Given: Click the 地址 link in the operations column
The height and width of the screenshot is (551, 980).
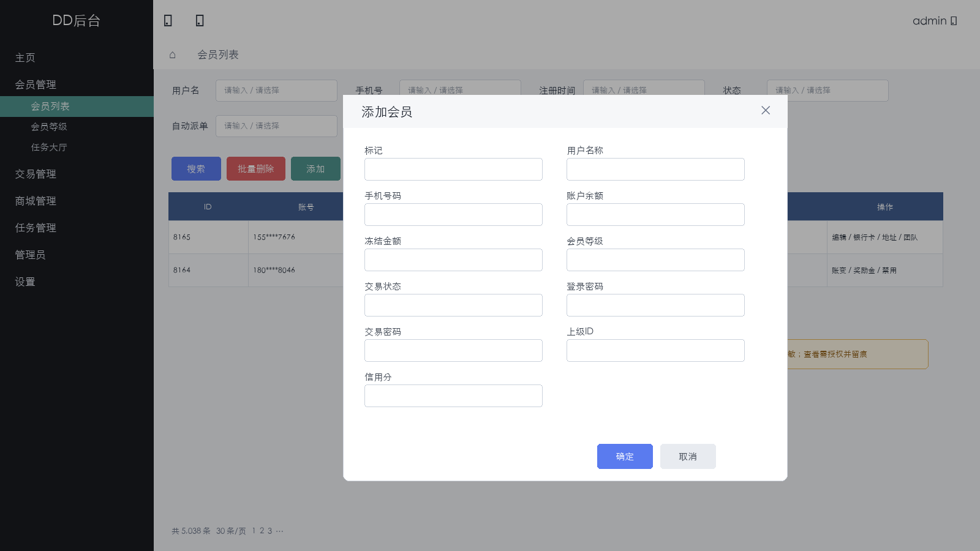Looking at the screenshot, I should point(889,238).
